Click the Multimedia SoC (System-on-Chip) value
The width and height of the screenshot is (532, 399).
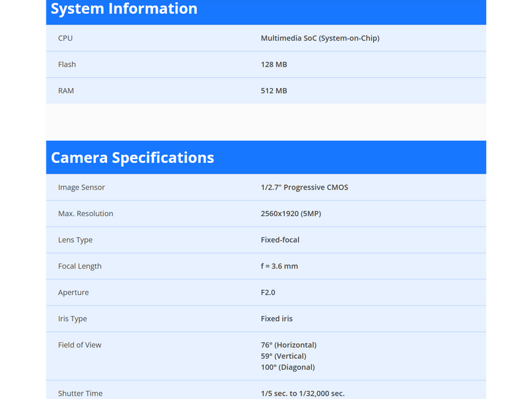[x=320, y=39]
